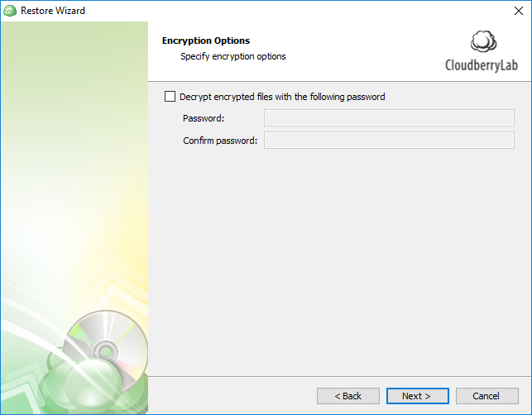Click the 'Specify encryption options' subtitle

click(233, 56)
